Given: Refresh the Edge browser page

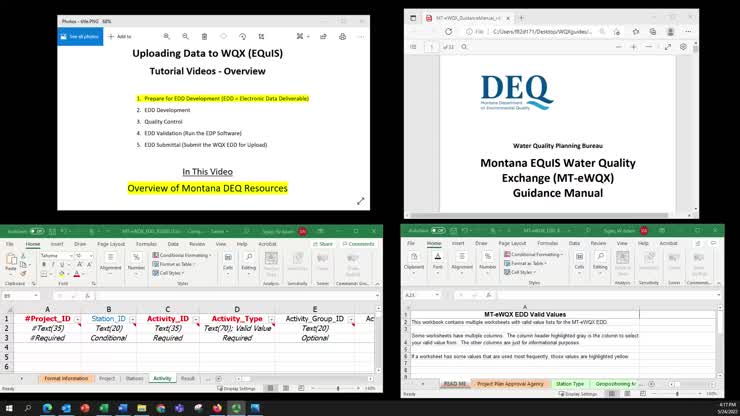Looking at the screenshot, I should (x=448, y=32).
